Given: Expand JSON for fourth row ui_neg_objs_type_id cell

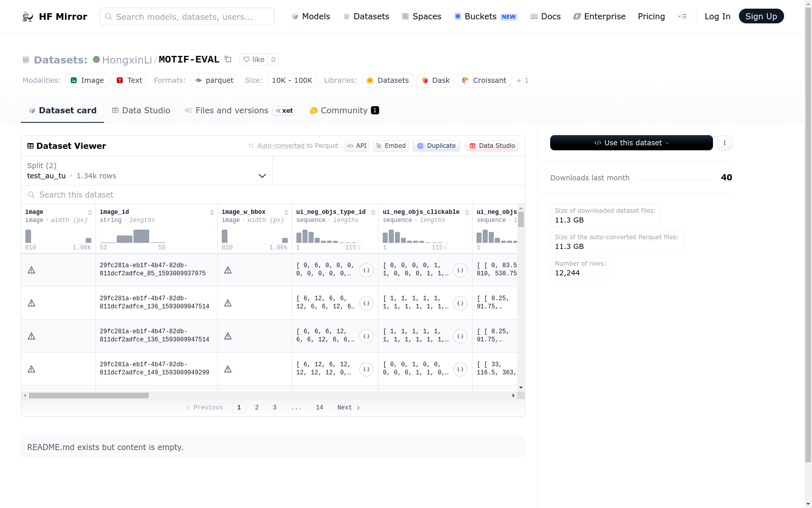Looking at the screenshot, I should tap(366, 369).
